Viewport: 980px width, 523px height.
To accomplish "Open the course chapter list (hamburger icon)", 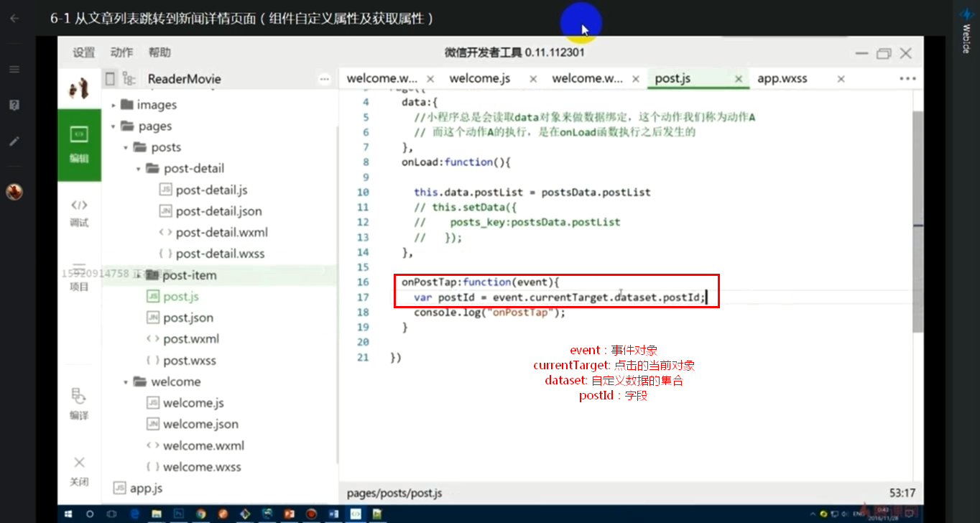I will coord(14,69).
